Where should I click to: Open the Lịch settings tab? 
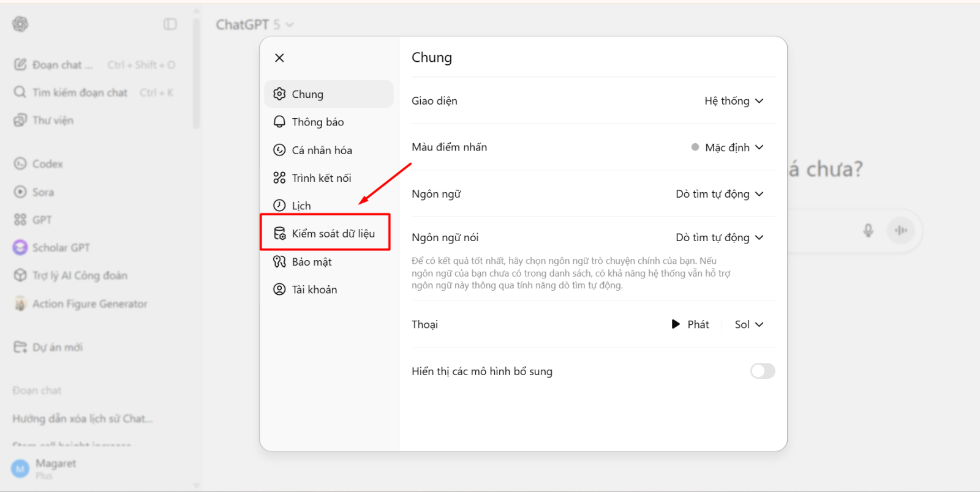tap(329, 206)
